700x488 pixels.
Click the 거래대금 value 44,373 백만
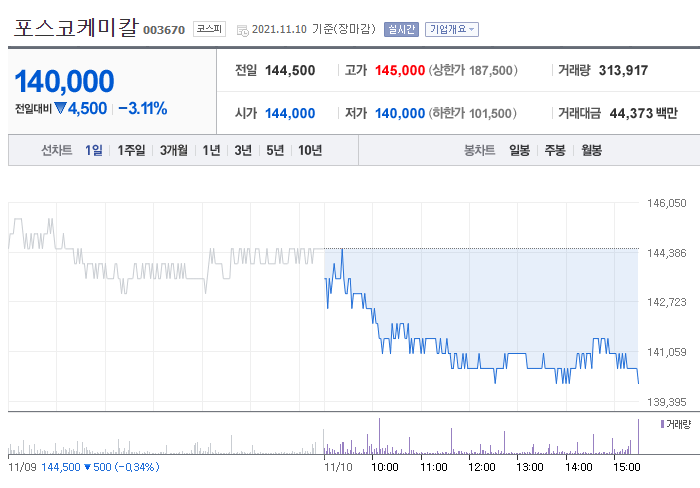(643, 113)
